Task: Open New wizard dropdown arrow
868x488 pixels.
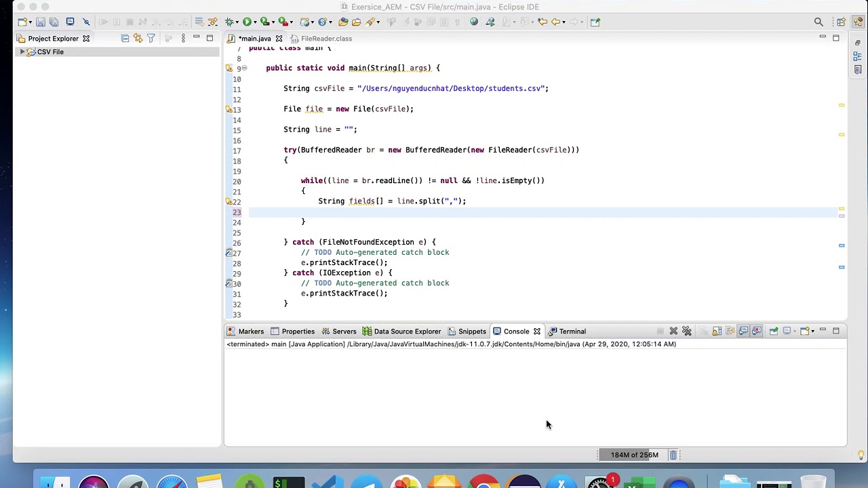Action: click(30, 22)
